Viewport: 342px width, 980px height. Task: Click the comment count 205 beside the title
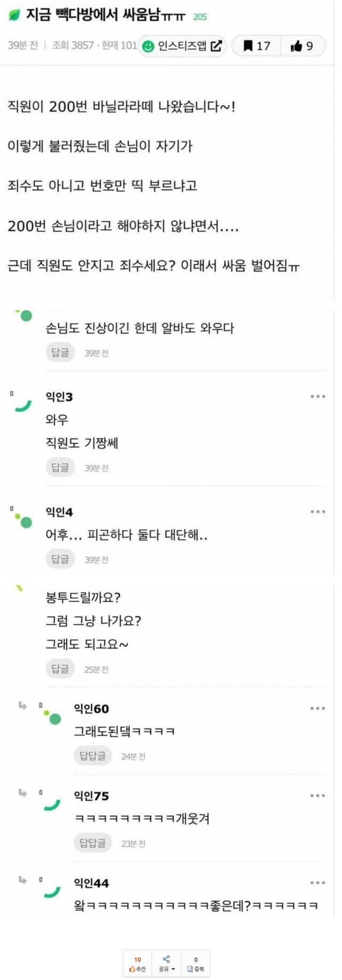[200, 17]
